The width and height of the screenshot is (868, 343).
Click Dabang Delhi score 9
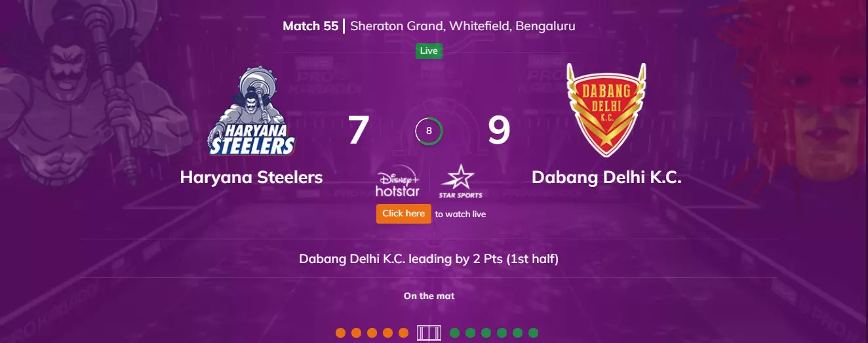pyautogui.click(x=499, y=131)
